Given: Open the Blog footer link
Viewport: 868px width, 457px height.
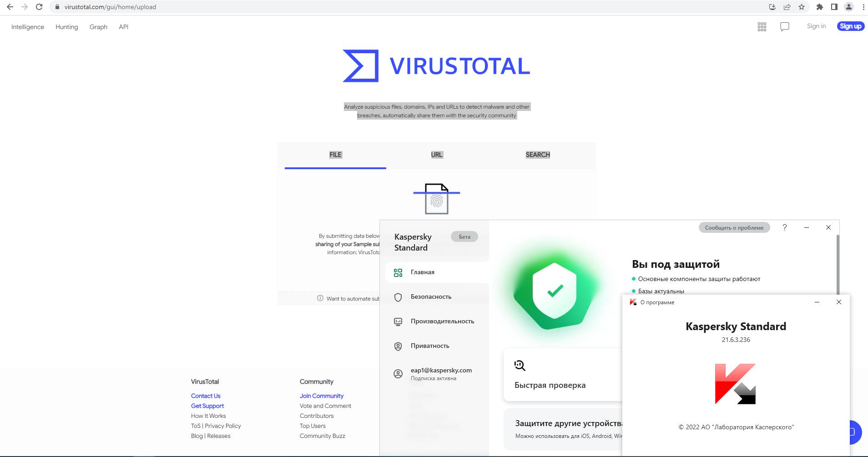Looking at the screenshot, I should click(197, 436).
